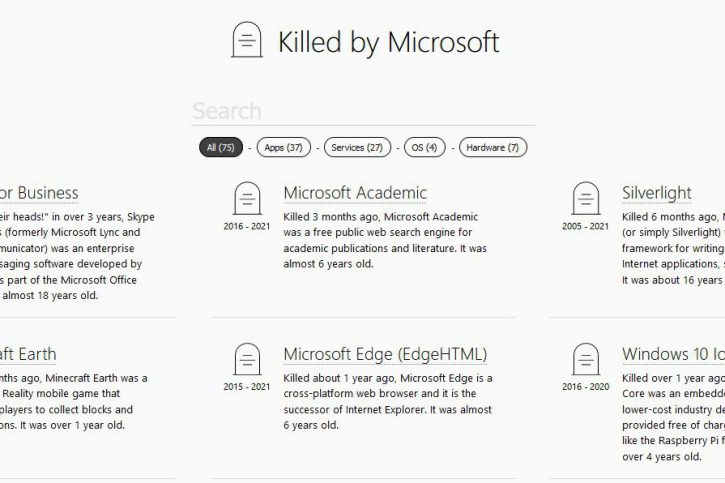Click the 2016 - 2021 date under Microsoft Academic
This screenshot has width=725, height=483.
pos(247,226)
